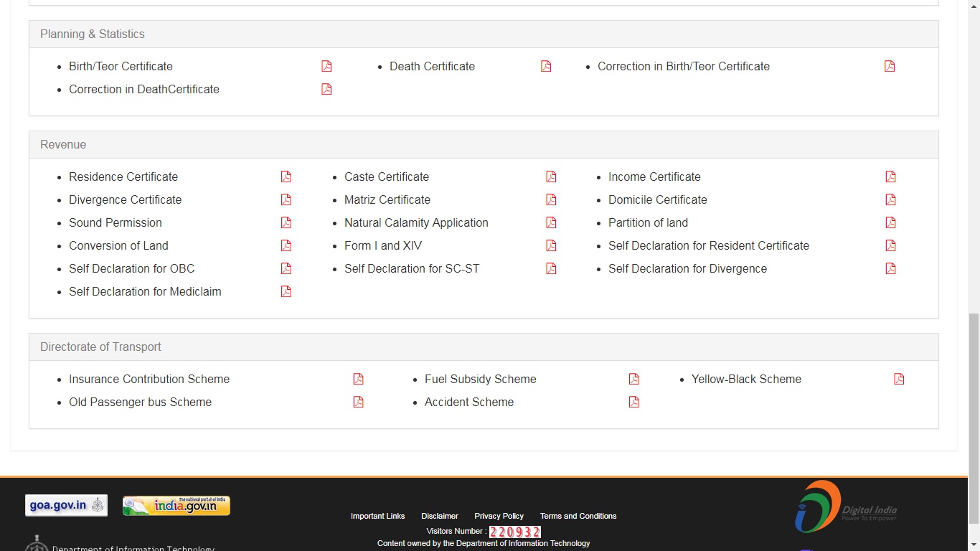Screen dimensions: 980x551
Task: Open the Income Certificate PDF
Action: (890, 176)
